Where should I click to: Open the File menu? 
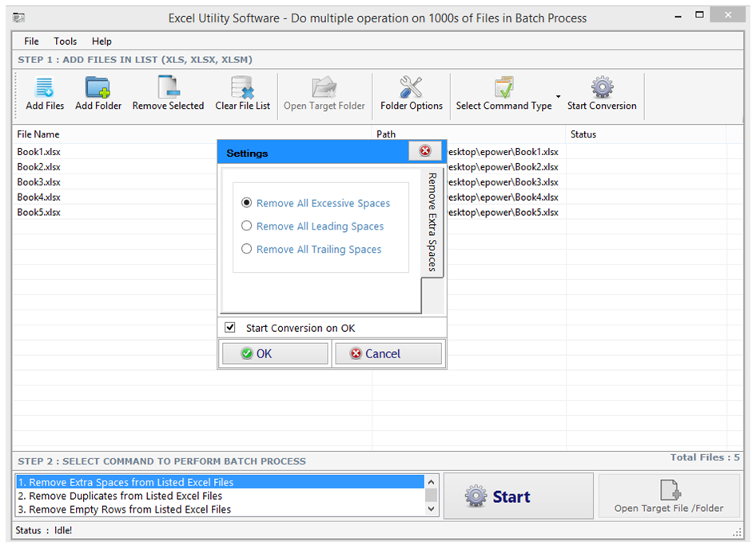click(x=31, y=41)
